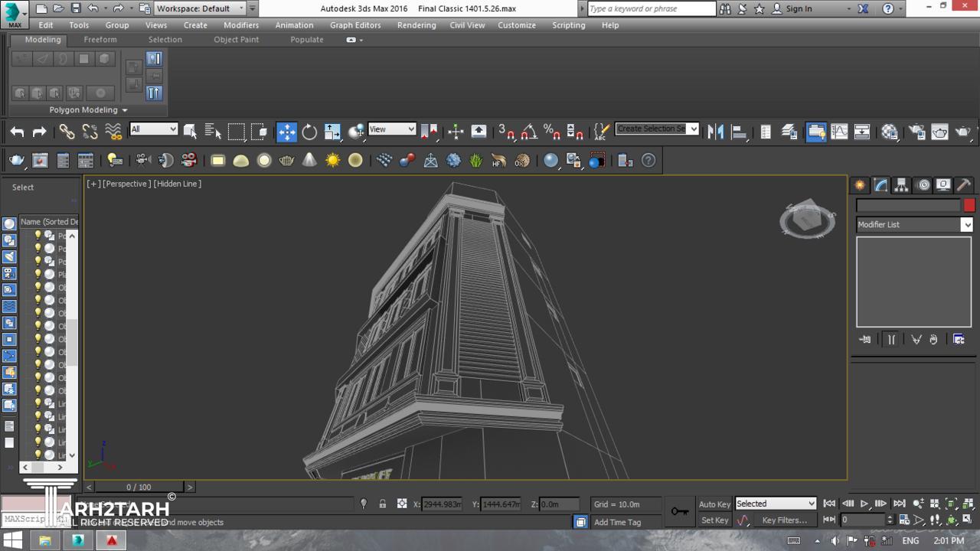The width and height of the screenshot is (980, 551).
Task: Expand the Modifier List dropdown
Action: tap(967, 224)
